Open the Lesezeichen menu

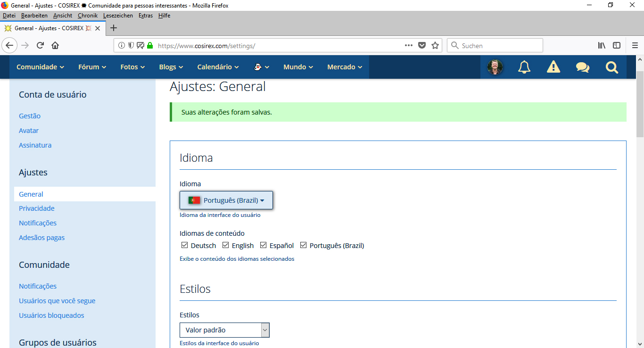coord(118,16)
